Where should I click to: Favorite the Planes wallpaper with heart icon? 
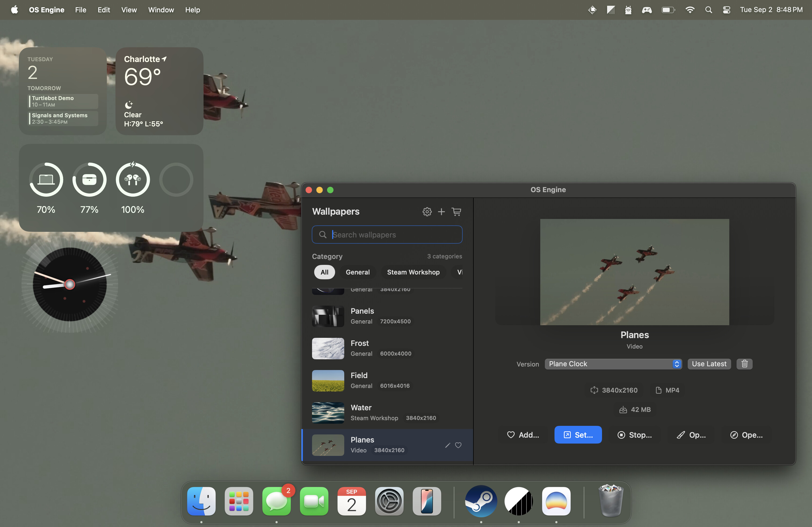coord(458,445)
